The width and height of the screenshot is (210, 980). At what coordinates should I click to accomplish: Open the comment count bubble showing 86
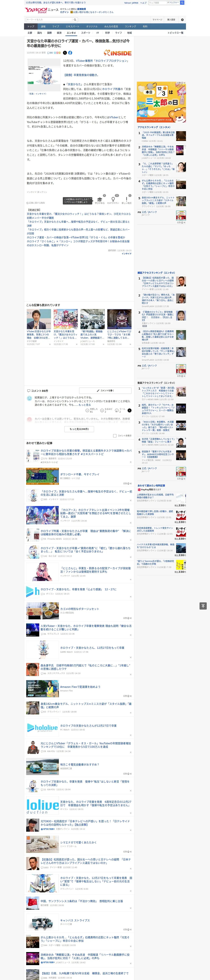(50, 53)
